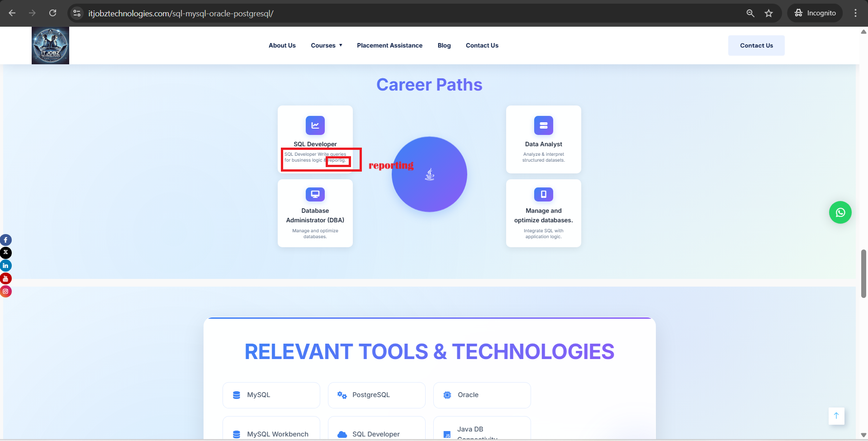Open the WhatsApp chat floating icon

(840, 212)
